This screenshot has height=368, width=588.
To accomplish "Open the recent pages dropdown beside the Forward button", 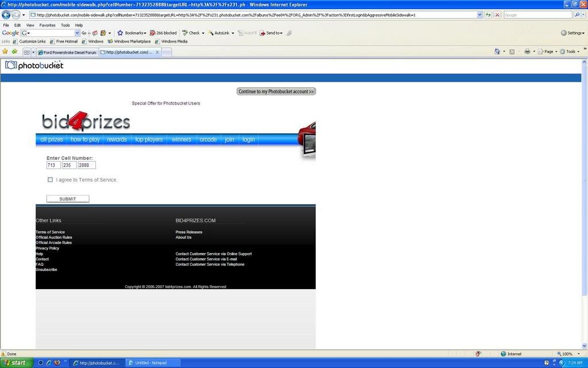I will click(x=23, y=15).
